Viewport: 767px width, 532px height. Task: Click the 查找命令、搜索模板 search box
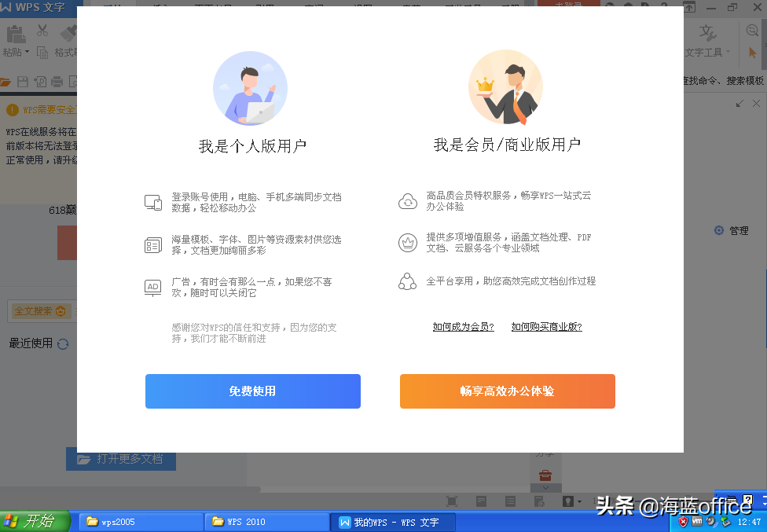pos(724,81)
